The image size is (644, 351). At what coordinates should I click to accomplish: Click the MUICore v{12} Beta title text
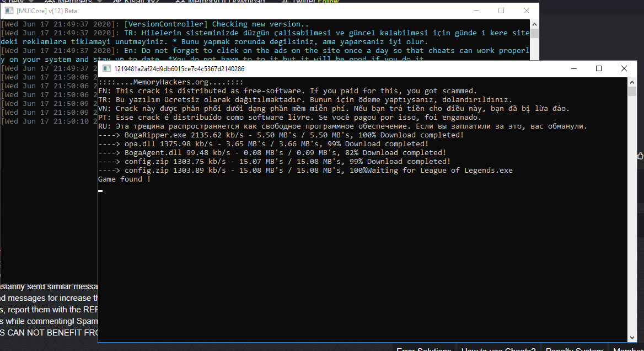[x=47, y=10]
